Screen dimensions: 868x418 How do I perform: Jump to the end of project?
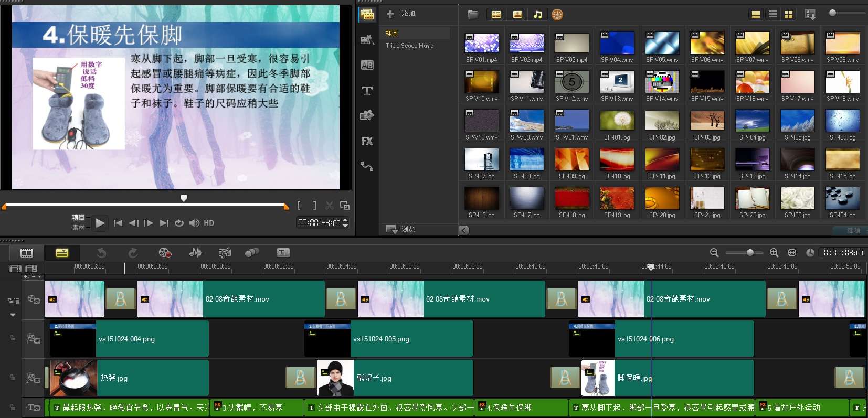[164, 223]
